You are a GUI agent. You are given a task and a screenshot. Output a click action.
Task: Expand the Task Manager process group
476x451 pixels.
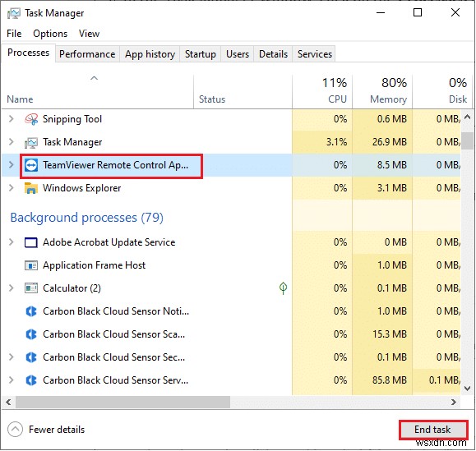click(12, 142)
